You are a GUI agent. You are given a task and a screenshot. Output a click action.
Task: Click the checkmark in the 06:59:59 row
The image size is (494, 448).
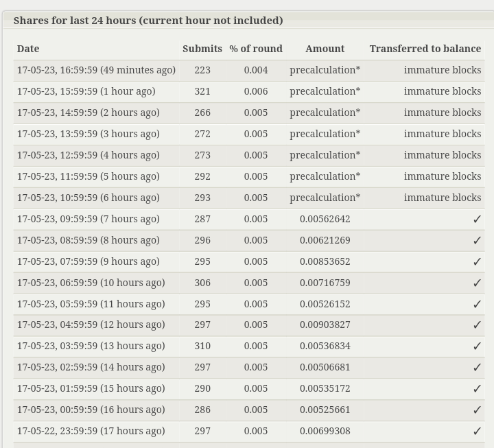tap(477, 283)
